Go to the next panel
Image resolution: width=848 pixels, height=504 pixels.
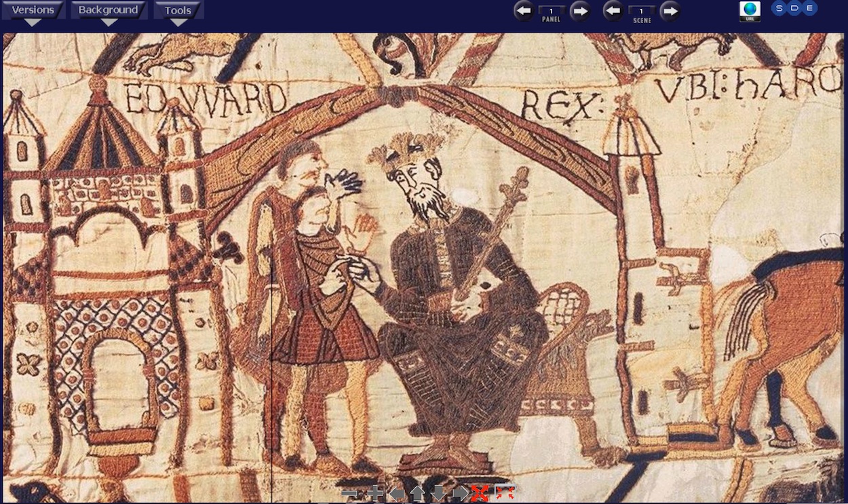click(579, 10)
